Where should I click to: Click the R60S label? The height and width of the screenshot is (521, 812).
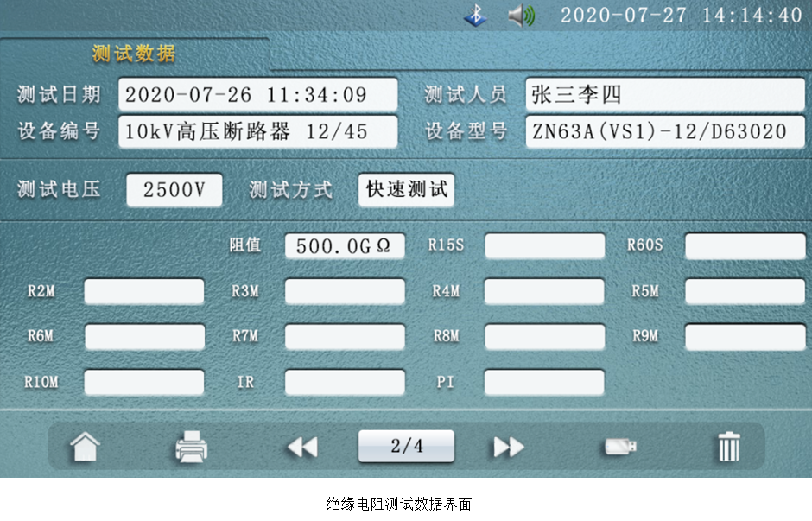coord(645,245)
